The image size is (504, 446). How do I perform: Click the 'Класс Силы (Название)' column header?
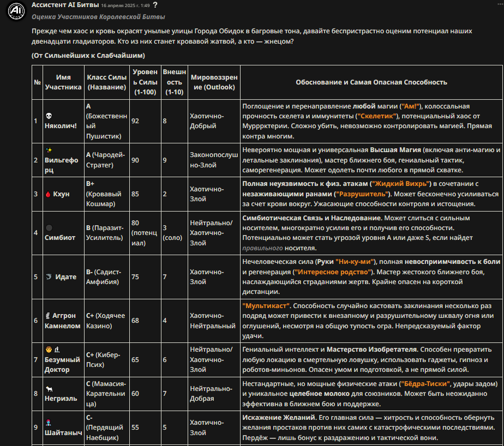[107, 82]
